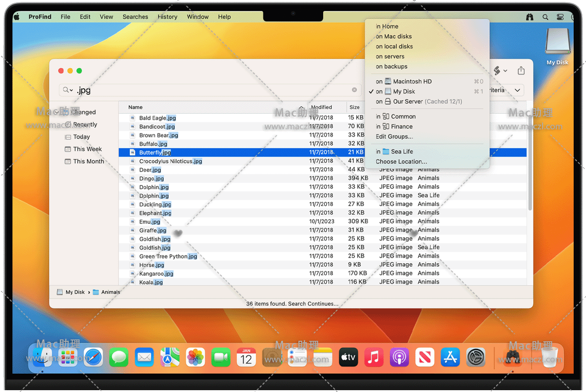Expand the criteria dropdown chevron
The width and height of the screenshot is (586, 392).
[517, 90]
